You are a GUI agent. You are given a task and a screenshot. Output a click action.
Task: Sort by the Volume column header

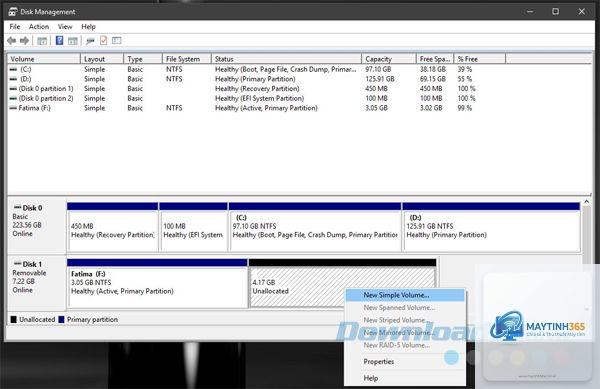pos(44,59)
